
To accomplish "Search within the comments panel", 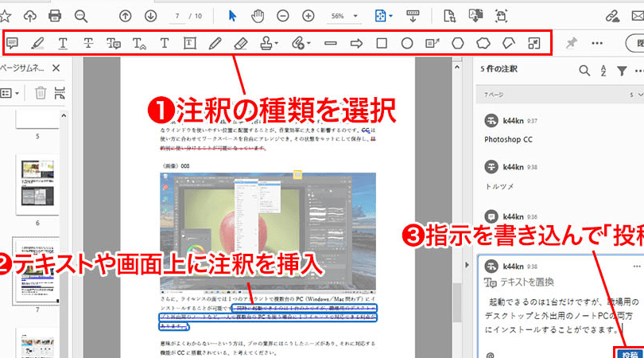I will pos(585,71).
